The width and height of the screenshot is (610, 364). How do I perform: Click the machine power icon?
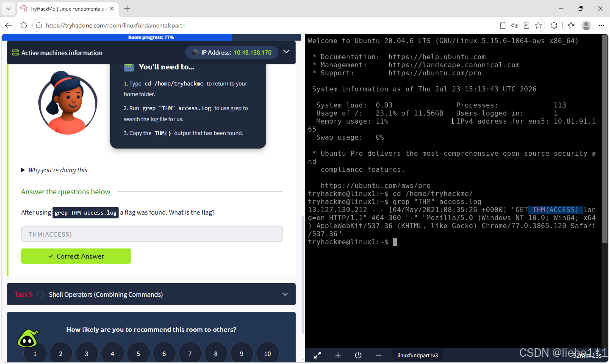pos(358,355)
